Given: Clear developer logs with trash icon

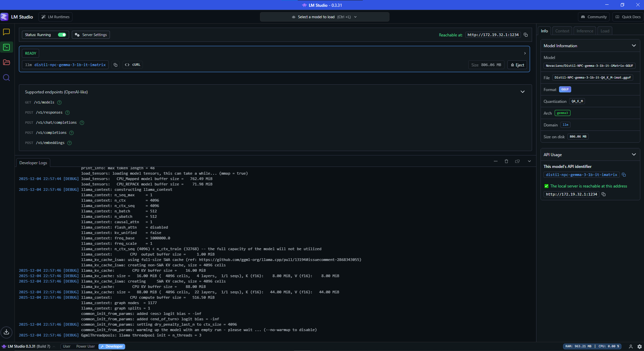Looking at the screenshot, I should pyautogui.click(x=506, y=161).
